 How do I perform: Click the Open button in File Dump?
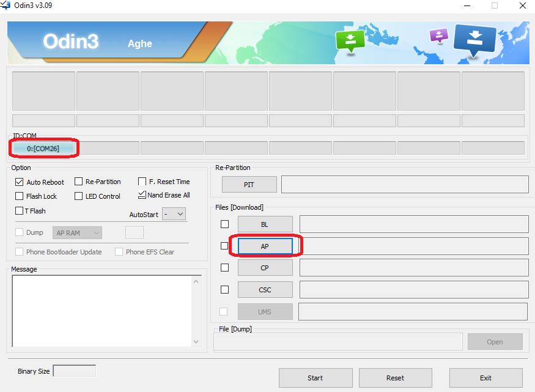(x=495, y=341)
